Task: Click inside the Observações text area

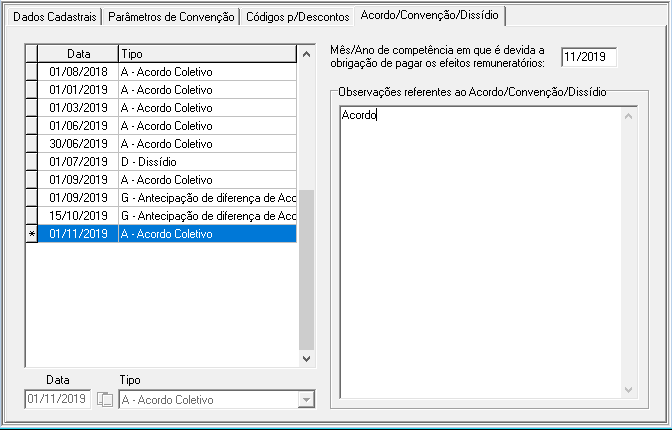Action: (478, 250)
